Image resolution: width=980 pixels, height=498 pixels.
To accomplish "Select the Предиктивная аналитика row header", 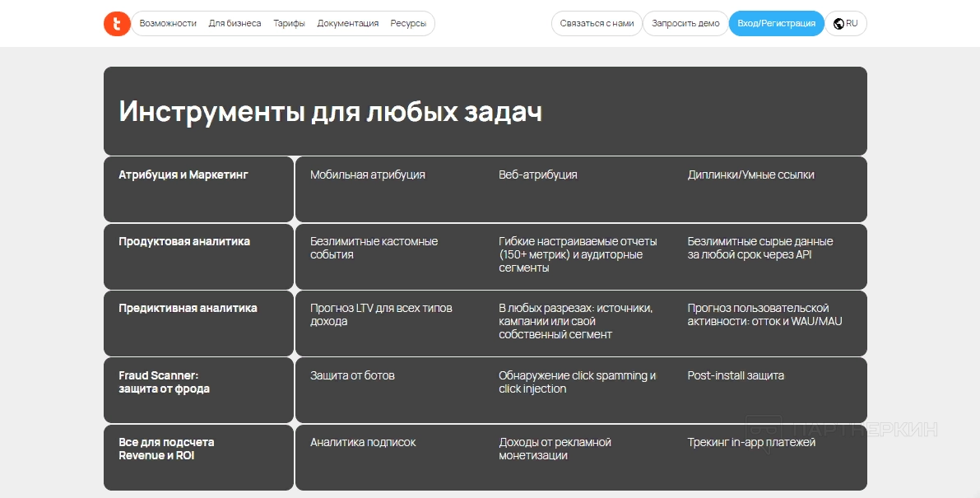I will pos(188,308).
